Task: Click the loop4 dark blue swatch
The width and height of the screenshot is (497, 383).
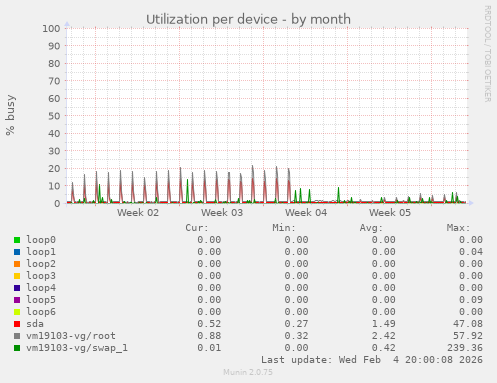Action: pyautogui.click(x=17, y=288)
